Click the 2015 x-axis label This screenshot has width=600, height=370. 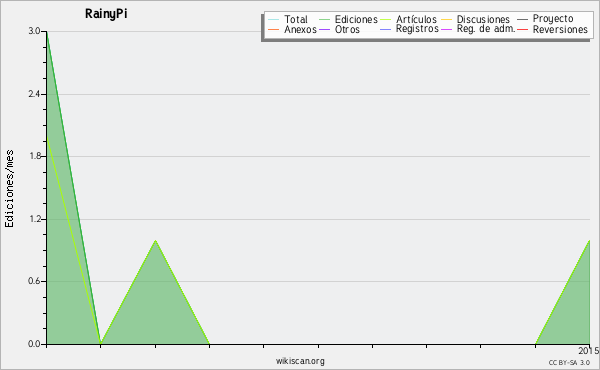[x=589, y=350]
